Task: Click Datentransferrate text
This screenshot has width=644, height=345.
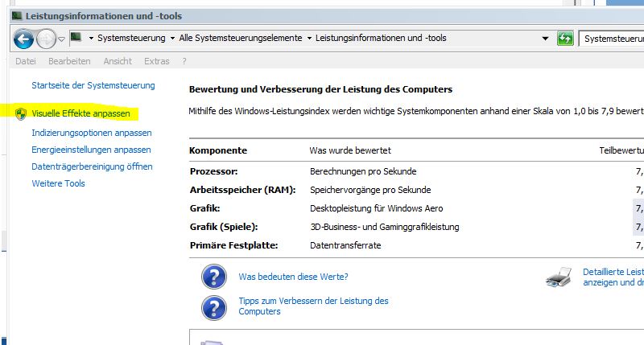Action: [345, 245]
